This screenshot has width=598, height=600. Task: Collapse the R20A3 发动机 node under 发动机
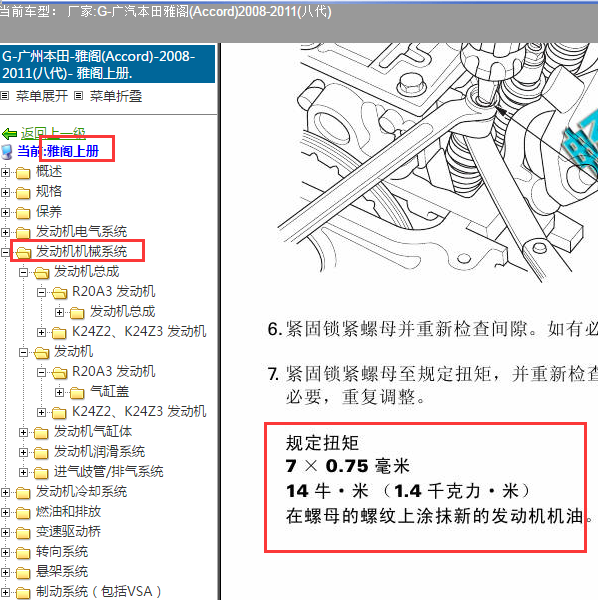click(x=41, y=372)
